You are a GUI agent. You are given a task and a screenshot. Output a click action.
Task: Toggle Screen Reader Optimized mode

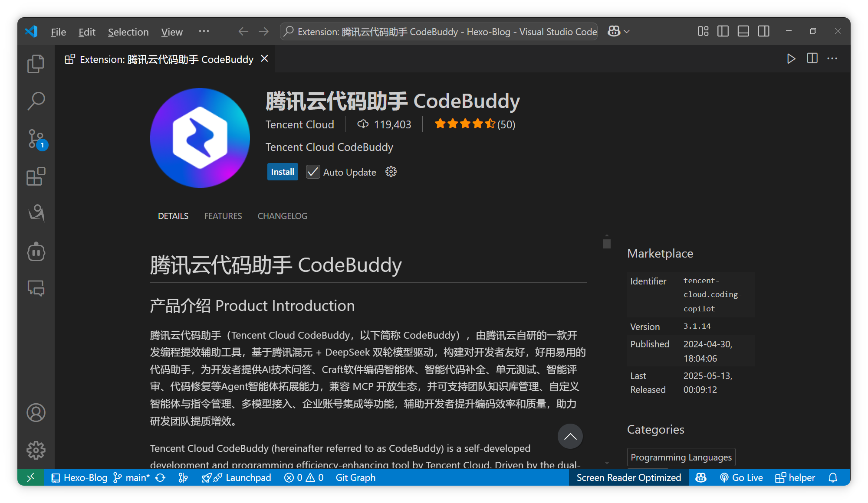click(x=628, y=477)
